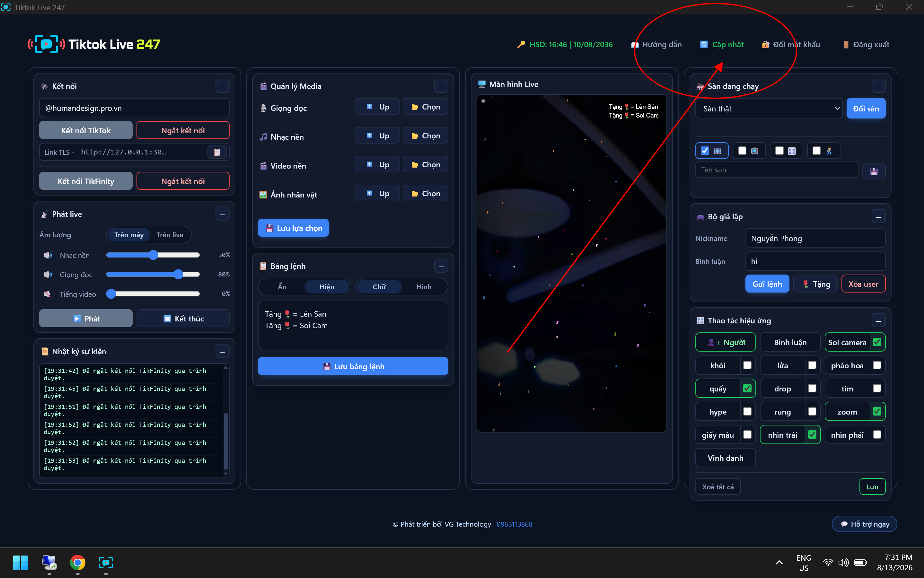Open the computer monitor app on the taskbar
The height and width of the screenshot is (578, 924).
[x=49, y=562]
